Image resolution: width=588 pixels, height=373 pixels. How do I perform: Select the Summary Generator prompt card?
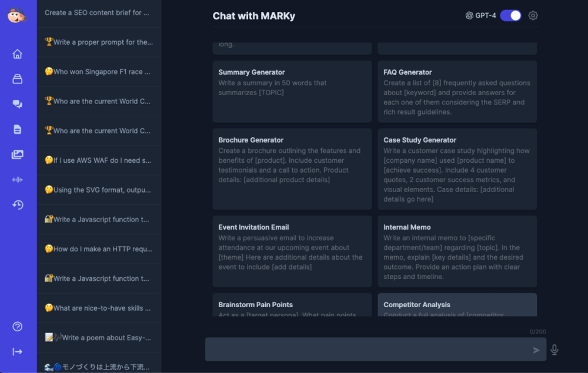[x=292, y=92]
